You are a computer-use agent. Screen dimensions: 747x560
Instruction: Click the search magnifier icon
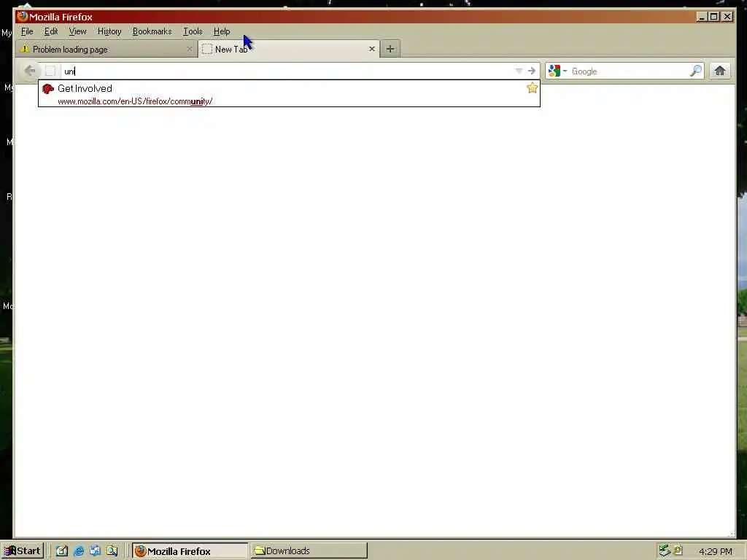tap(695, 71)
